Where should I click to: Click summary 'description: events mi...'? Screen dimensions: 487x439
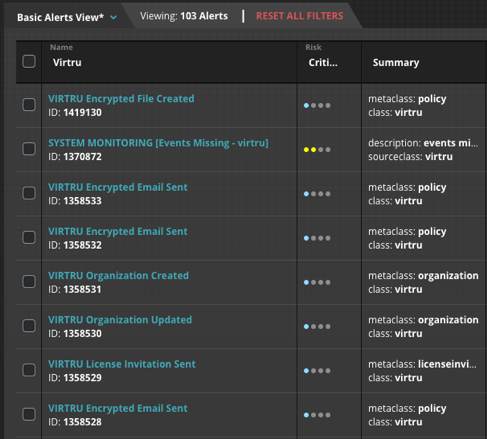pos(423,143)
